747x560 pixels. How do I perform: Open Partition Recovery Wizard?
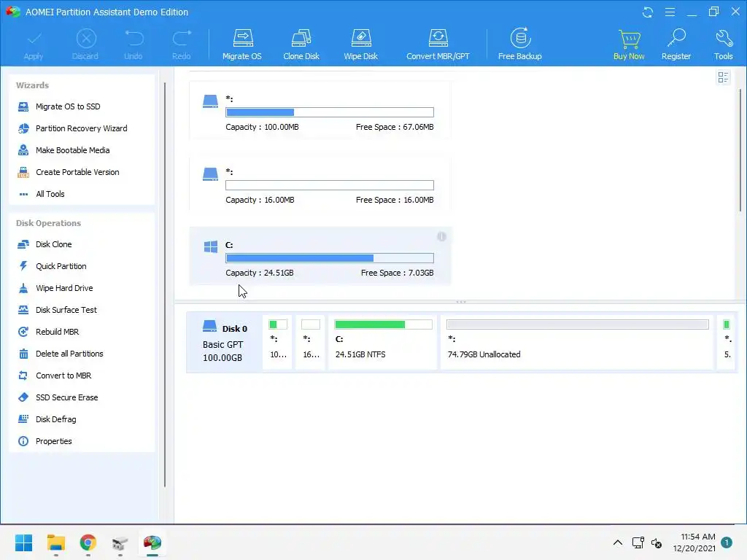(82, 128)
